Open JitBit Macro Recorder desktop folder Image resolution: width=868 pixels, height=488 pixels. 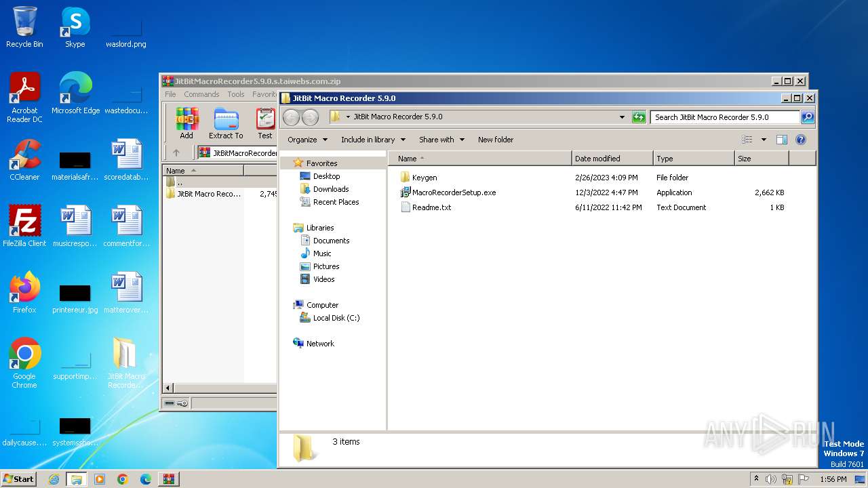(125, 363)
